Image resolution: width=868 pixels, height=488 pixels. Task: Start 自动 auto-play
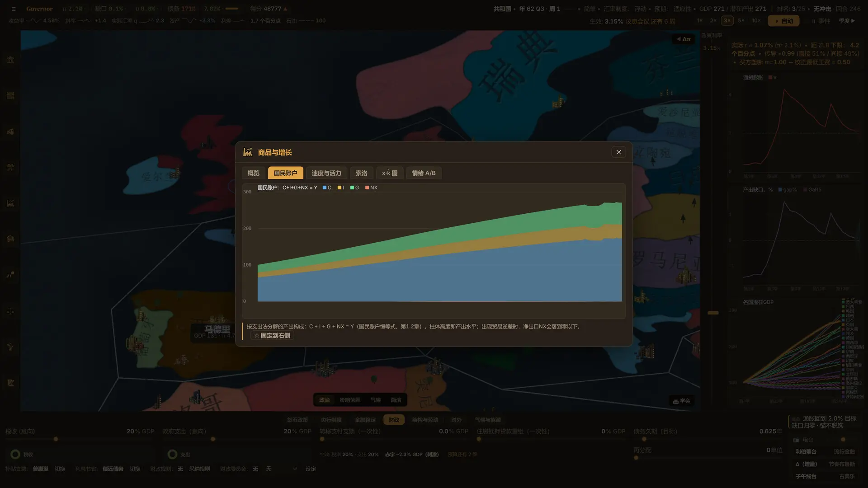[x=784, y=21]
